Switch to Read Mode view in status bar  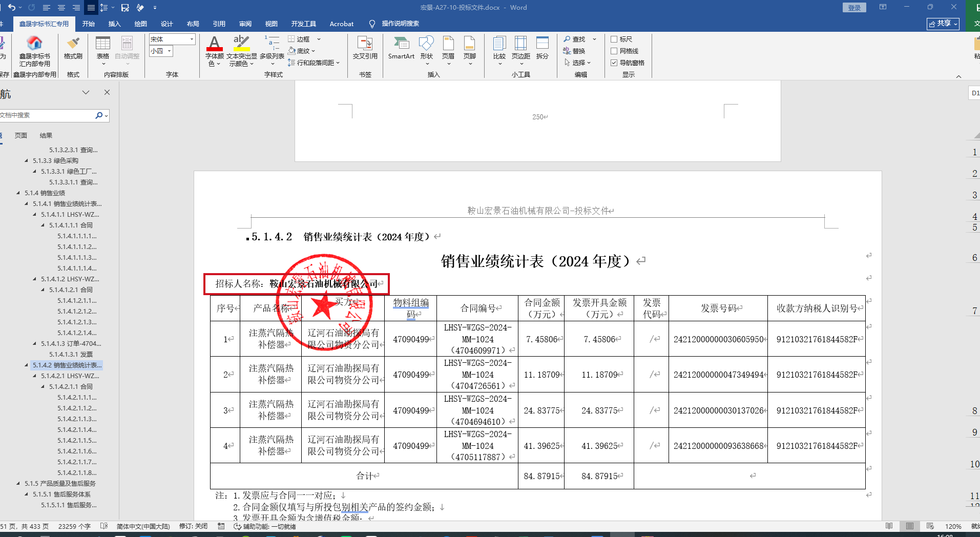pyautogui.click(x=889, y=526)
